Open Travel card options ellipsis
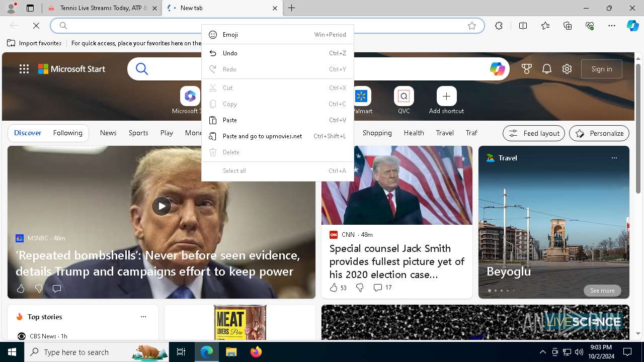The width and height of the screenshot is (644, 362). coord(614,158)
